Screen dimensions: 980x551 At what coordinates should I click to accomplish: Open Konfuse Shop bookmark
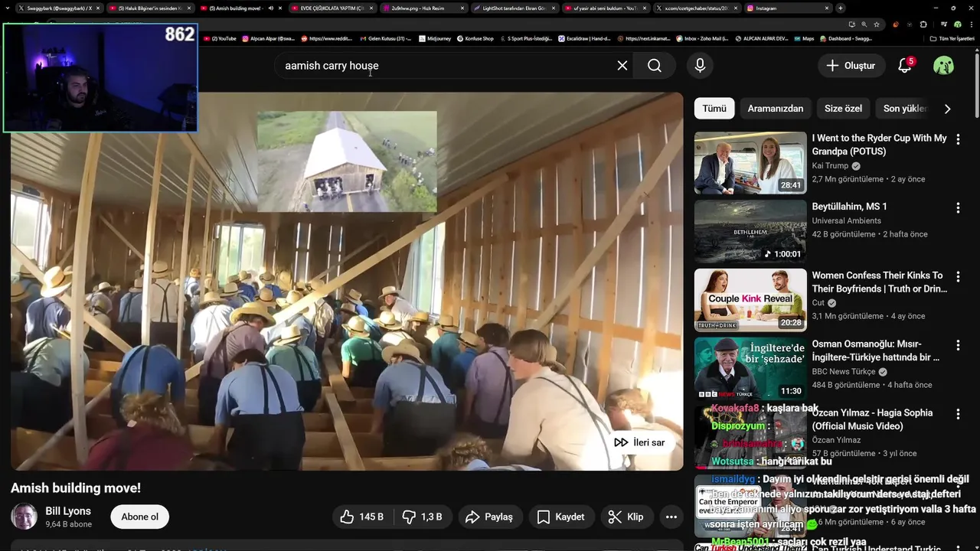[x=475, y=38]
